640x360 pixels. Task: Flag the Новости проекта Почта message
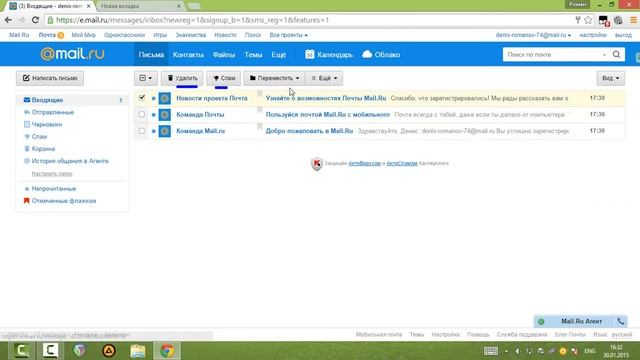(x=259, y=95)
